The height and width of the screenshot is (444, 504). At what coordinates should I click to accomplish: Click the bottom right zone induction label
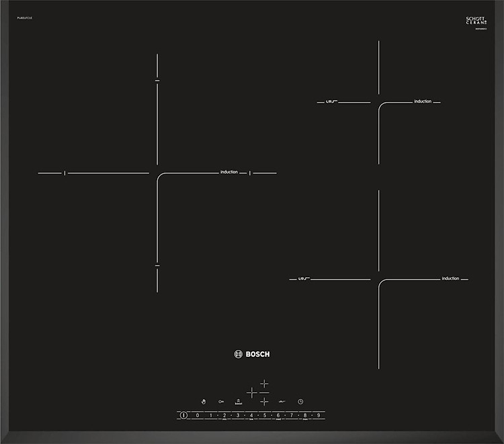coord(450,278)
